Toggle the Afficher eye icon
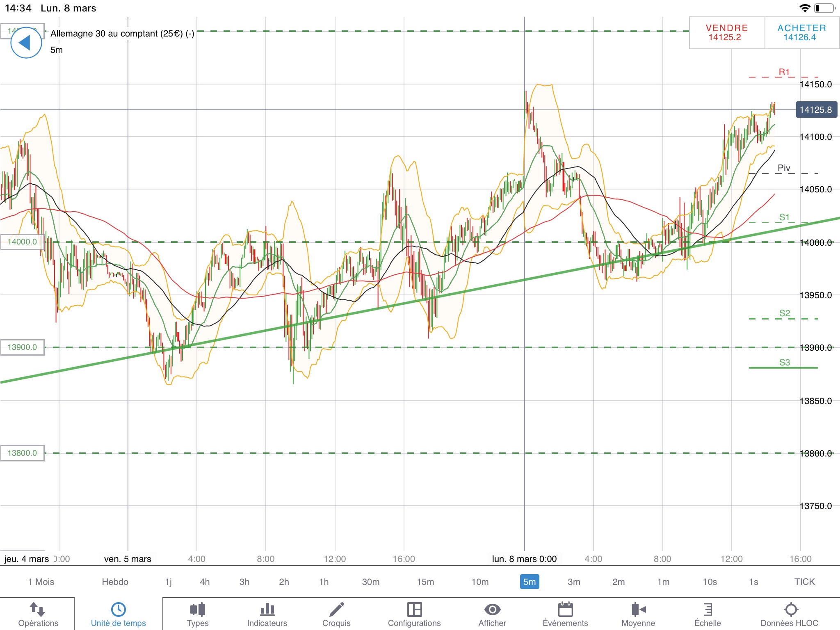 coord(492,609)
